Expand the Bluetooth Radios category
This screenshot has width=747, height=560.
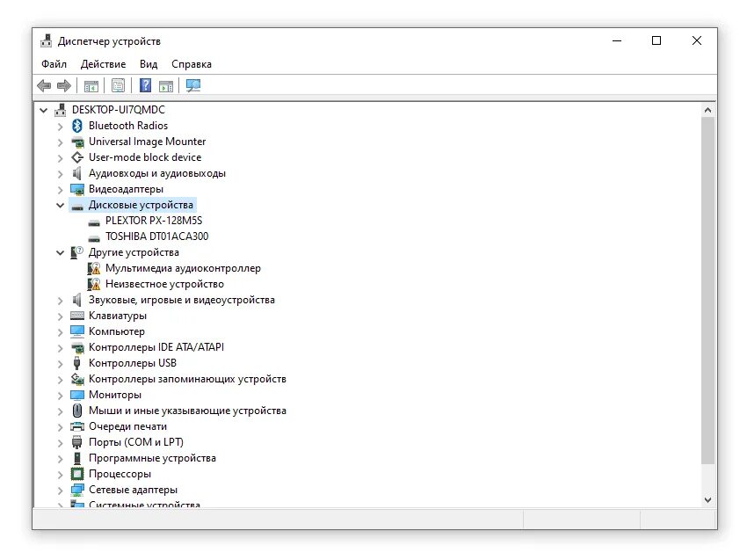coord(60,127)
